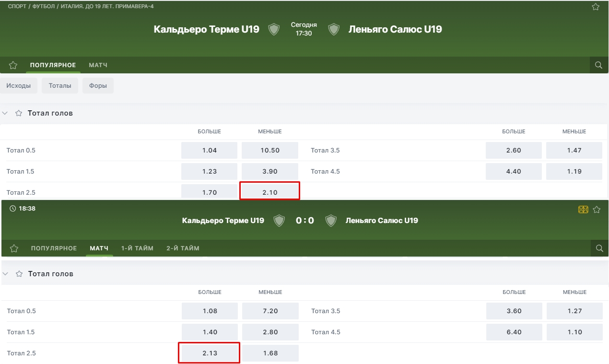Pick odds 3.90 for Тотал 1.5 Меньше

pos(270,171)
